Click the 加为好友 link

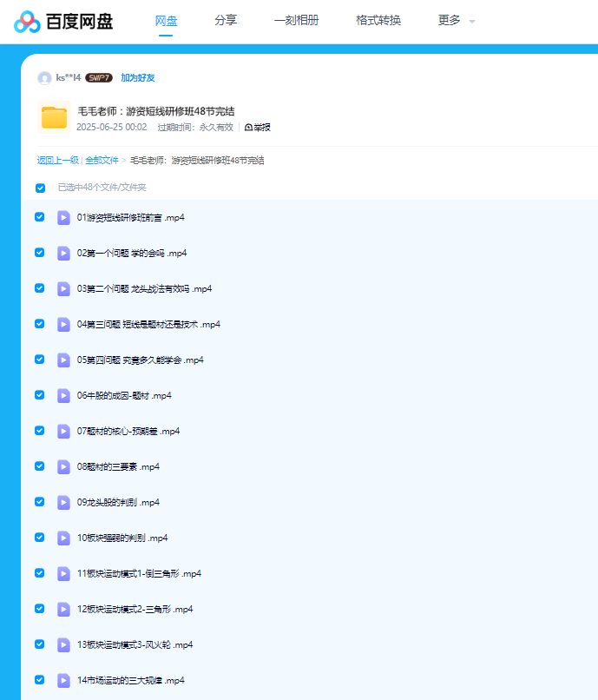point(138,77)
